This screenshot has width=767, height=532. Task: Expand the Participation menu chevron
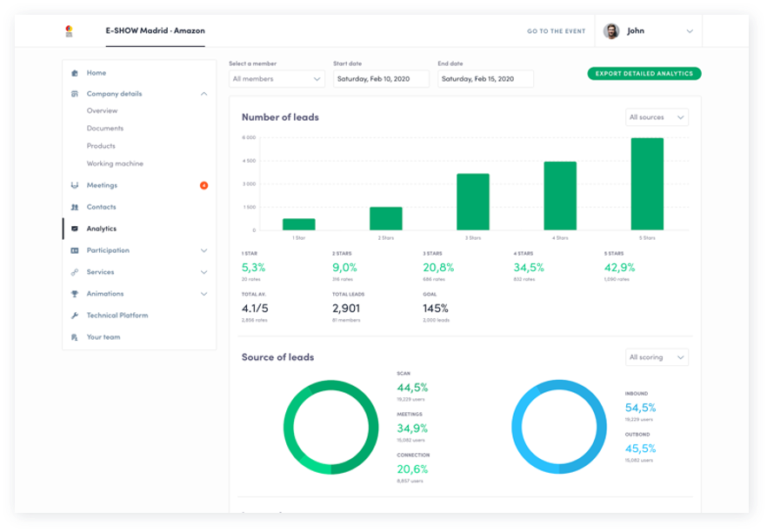(203, 250)
